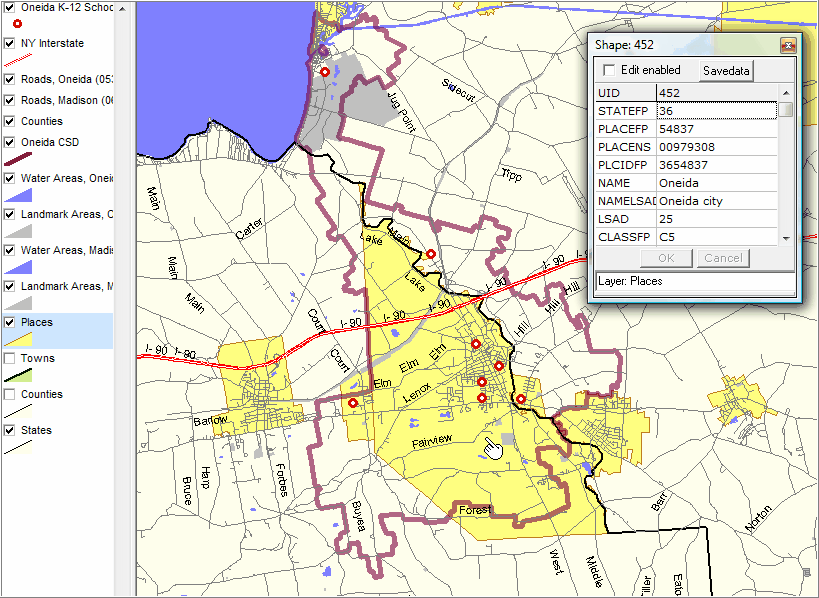
Task: Select the Places layer name in legend
Action: [37, 322]
